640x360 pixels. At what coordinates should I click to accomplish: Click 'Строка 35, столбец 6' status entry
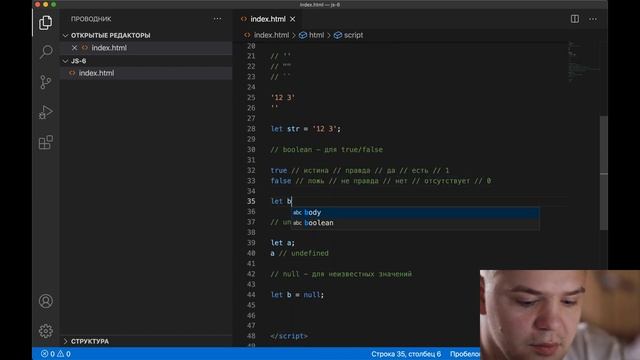click(x=406, y=354)
